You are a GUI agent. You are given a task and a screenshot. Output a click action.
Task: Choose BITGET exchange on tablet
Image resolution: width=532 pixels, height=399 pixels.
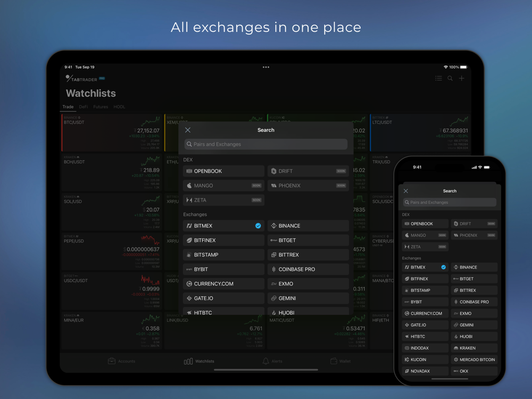tap(308, 240)
